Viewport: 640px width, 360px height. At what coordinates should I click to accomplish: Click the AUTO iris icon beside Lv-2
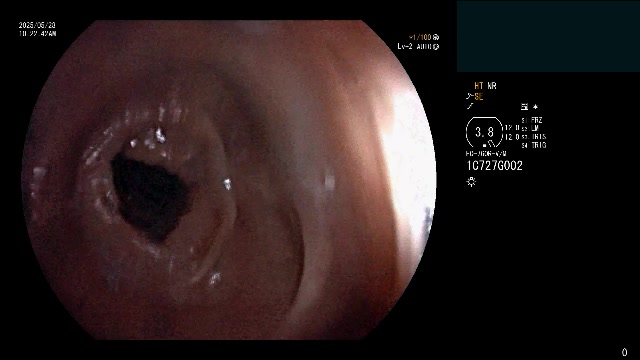pyautogui.click(x=436, y=47)
